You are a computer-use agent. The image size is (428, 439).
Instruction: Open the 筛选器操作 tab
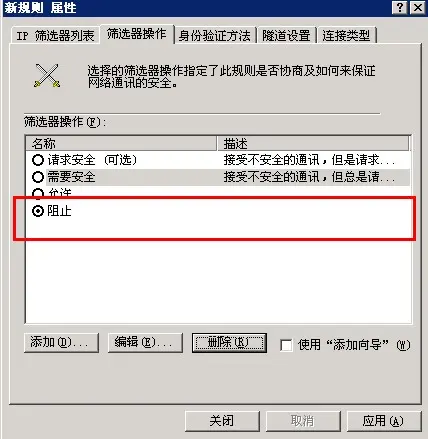[x=137, y=34]
